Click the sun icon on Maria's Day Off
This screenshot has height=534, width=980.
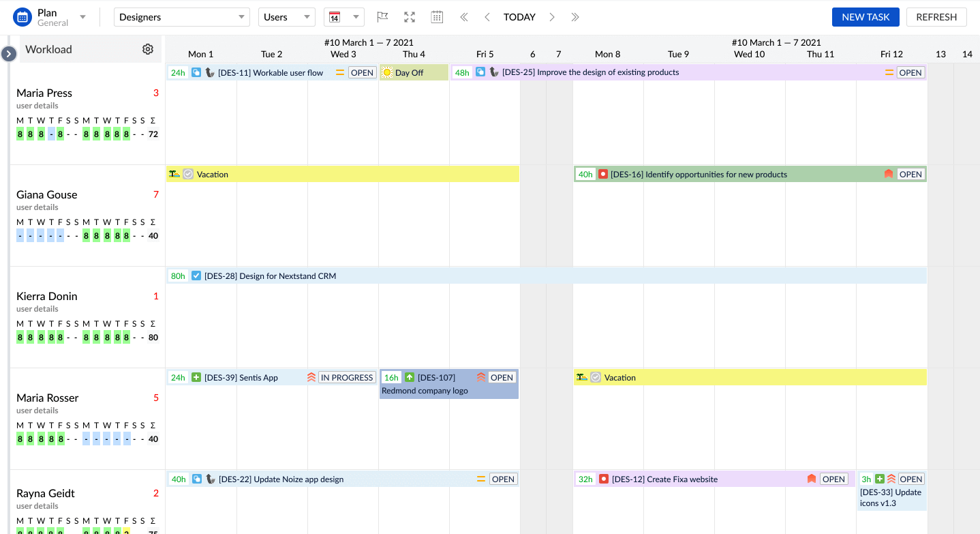[387, 72]
